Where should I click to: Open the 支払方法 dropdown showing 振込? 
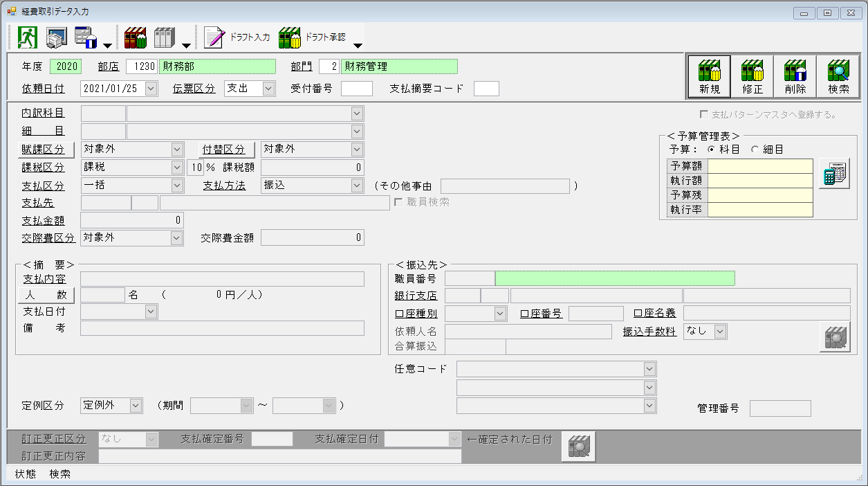point(357,186)
